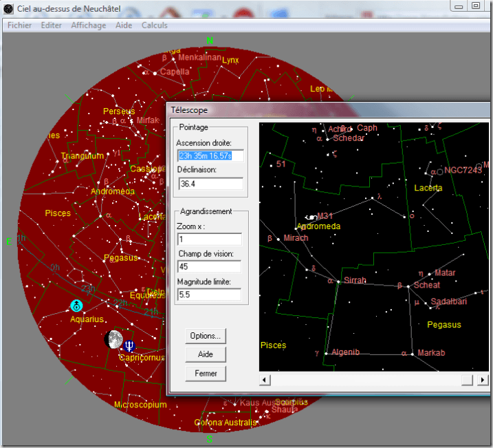The height and width of the screenshot is (448, 493).
Task: Open the Editer menu
Action: pyautogui.click(x=52, y=25)
